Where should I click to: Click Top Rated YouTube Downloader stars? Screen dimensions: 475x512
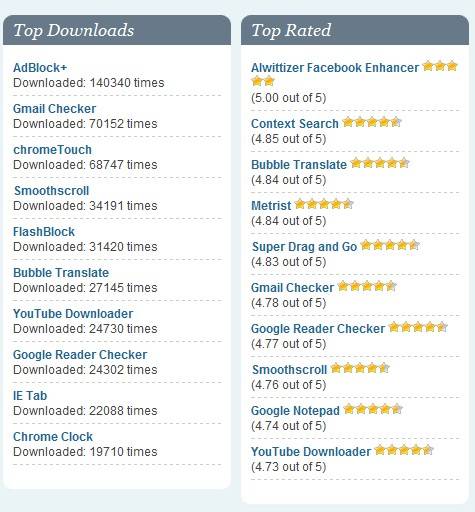click(404, 450)
